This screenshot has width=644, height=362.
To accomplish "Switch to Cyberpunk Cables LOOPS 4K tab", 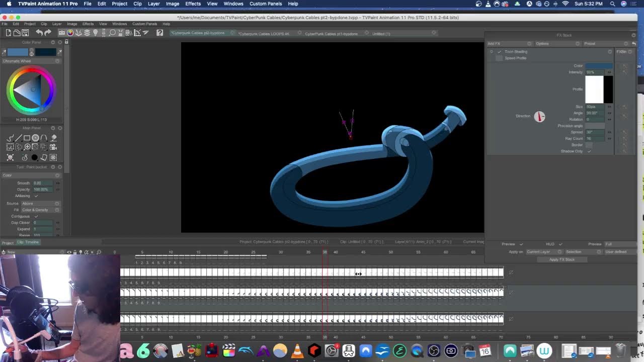I will tap(264, 34).
